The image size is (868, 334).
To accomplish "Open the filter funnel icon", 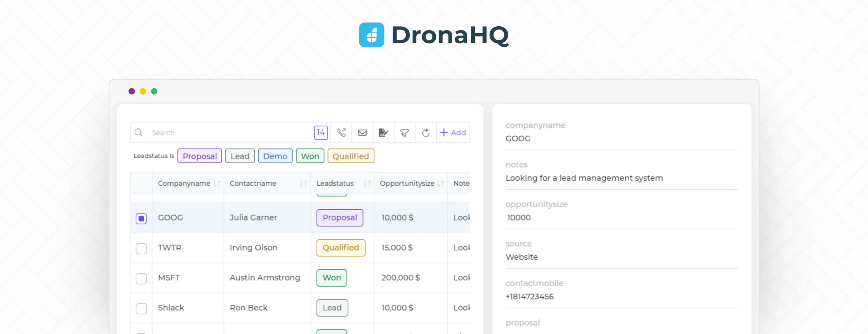I will click(x=404, y=133).
